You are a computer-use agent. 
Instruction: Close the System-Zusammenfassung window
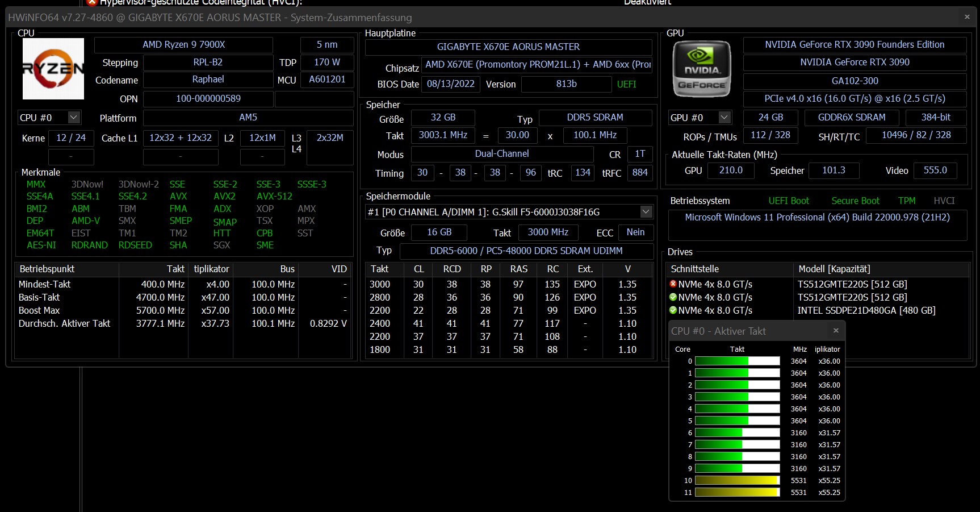click(x=967, y=17)
